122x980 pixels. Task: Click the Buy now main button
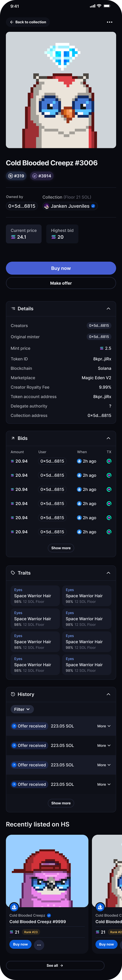tap(61, 268)
